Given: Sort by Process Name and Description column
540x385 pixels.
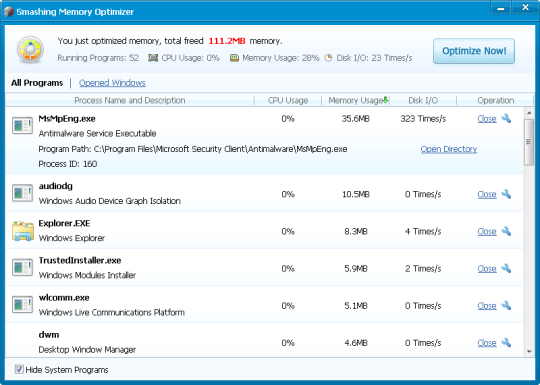Looking at the screenshot, I should point(130,101).
